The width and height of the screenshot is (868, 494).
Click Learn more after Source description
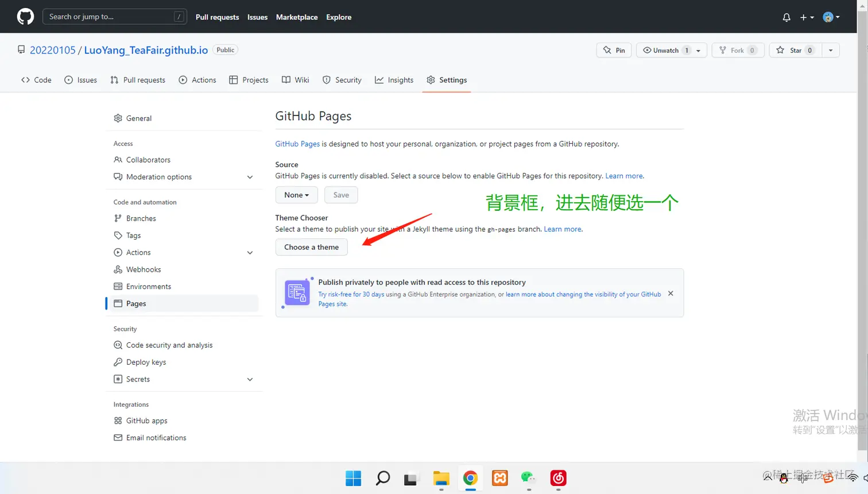pos(624,176)
